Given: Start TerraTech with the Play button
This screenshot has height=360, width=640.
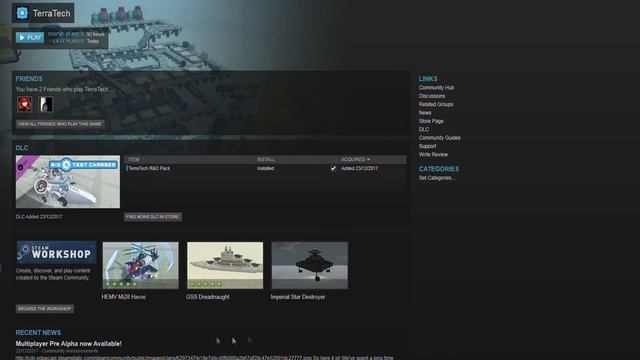Looking at the screenshot, I should click(x=30, y=38).
